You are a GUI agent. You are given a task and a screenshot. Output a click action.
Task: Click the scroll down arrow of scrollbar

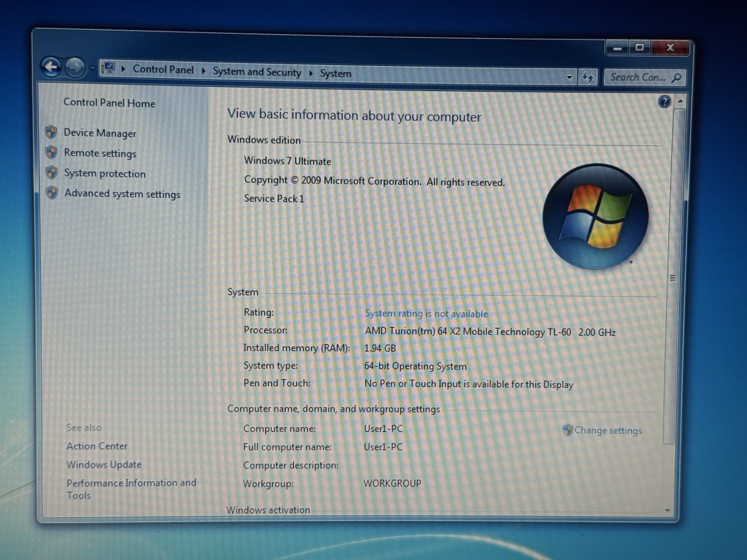(668, 510)
